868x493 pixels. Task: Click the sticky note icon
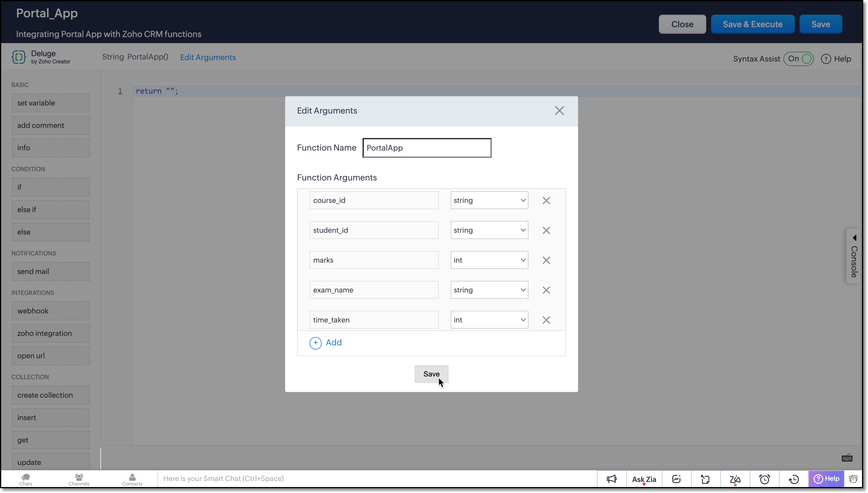(705, 479)
